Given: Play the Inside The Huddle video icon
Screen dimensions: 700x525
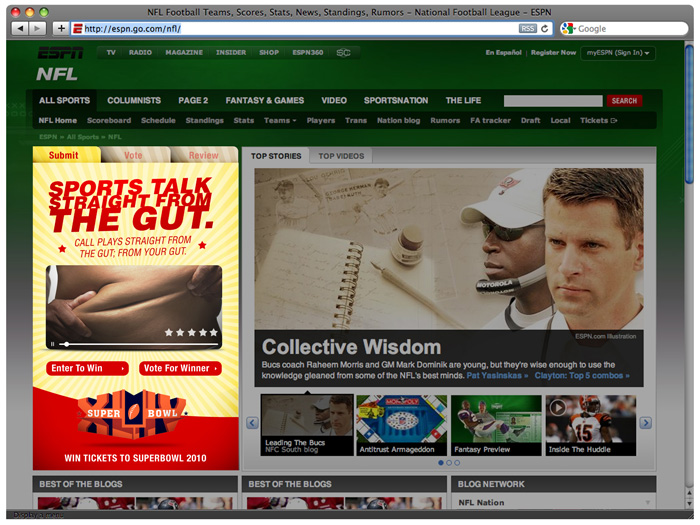Looking at the screenshot, I should tap(558, 407).
